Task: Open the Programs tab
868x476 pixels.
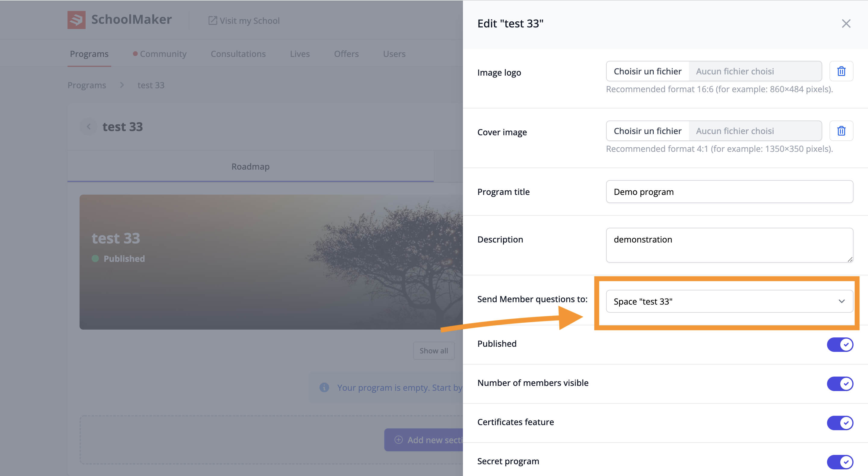Action: (89, 54)
